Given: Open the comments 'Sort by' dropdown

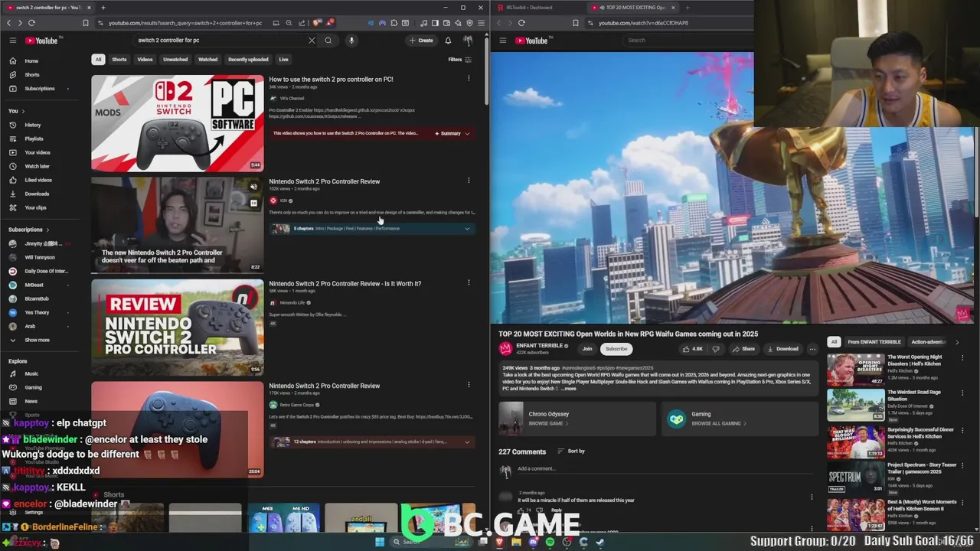Looking at the screenshot, I should click(571, 452).
